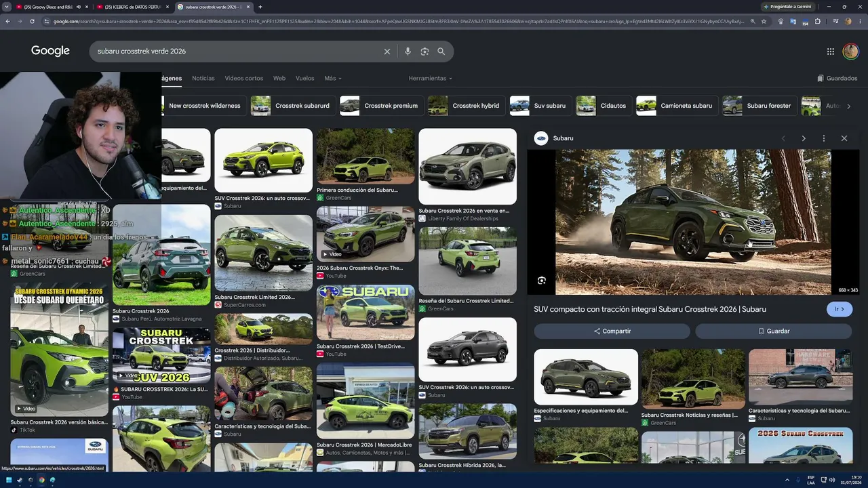This screenshot has width=868, height=488.
Task: Click the Subaru source logo in preview panel
Action: point(541,138)
